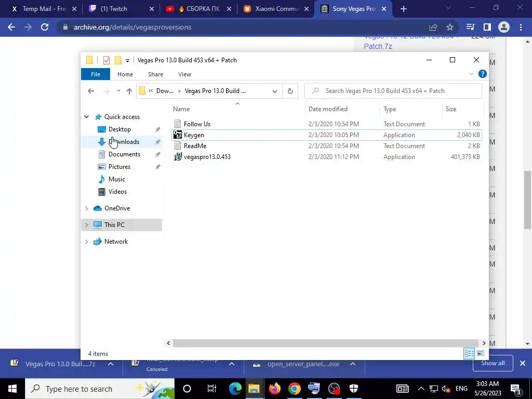Screen dimensions: 532x399
Task: Open the Share ribbon tab
Action: click(x=155, y=74)
